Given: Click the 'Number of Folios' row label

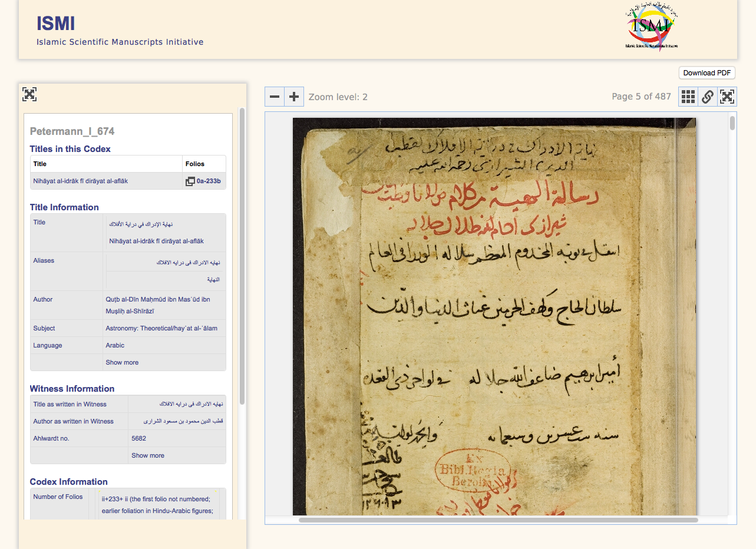Looking at the screenshot, I should point(58,497).
